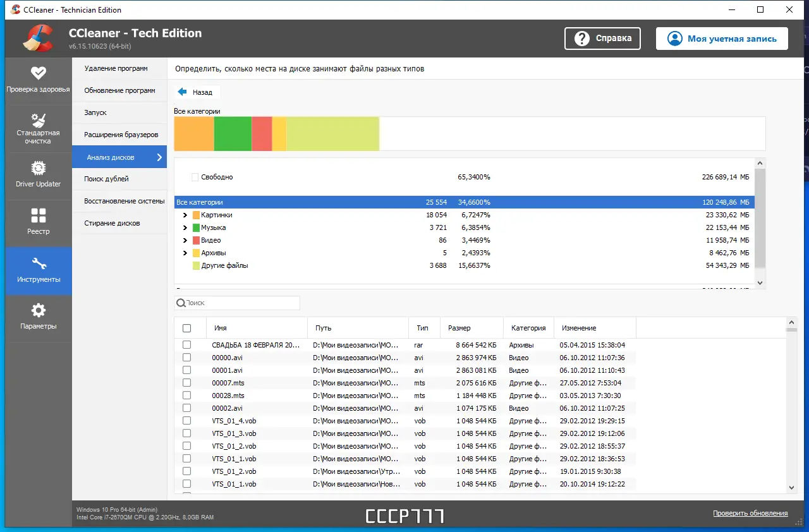
Task: Open the Driver Updater gear icon
Action: 39,169
